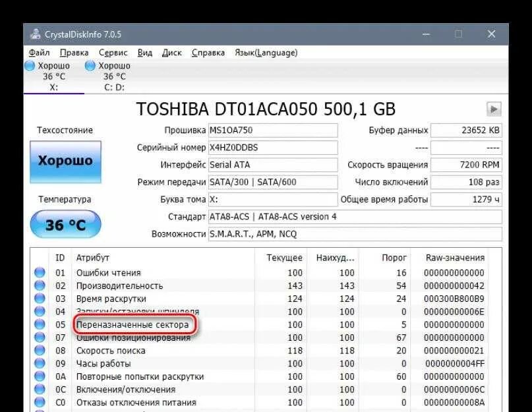This screenshot has width=532, height=412.
Task: Click the status orb for attribute 03
Action: tap(40, 299)
